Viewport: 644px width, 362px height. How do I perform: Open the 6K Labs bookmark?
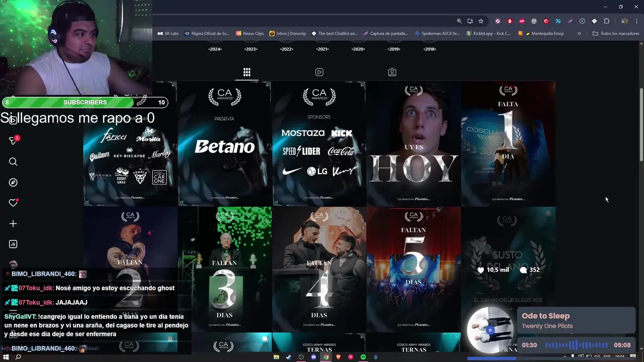(x=168, y=33)
